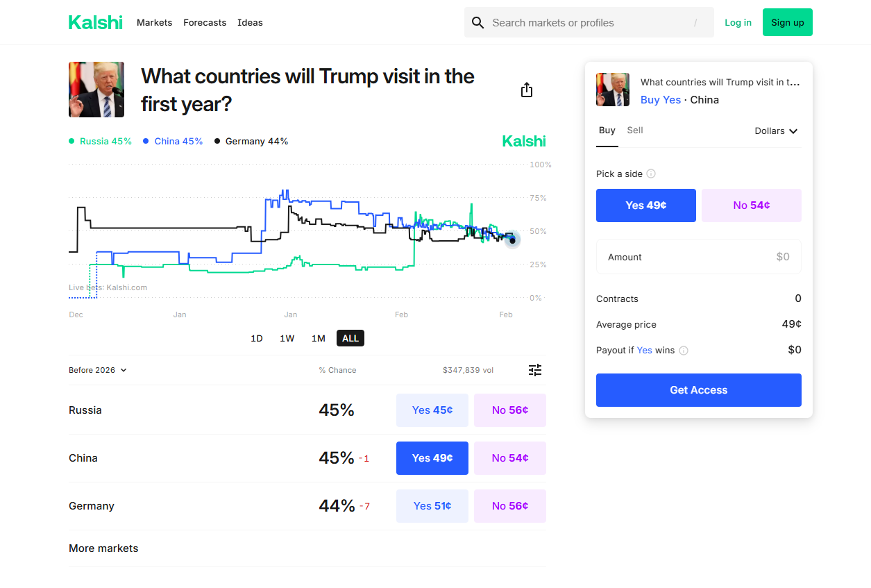Viewport: 871px width, 588px height.
Task: Open the Forecasts menu item
Action: pos(205,22)
